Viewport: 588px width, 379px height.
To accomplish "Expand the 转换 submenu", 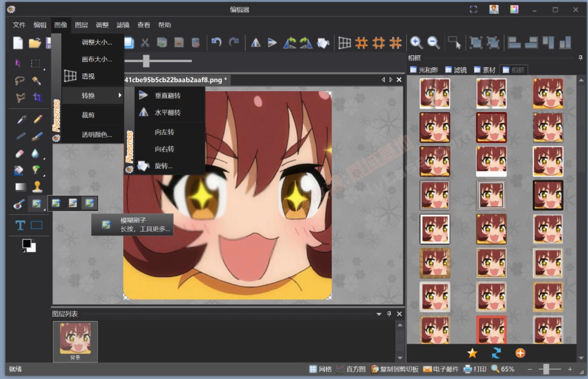I will click(93, 96).
